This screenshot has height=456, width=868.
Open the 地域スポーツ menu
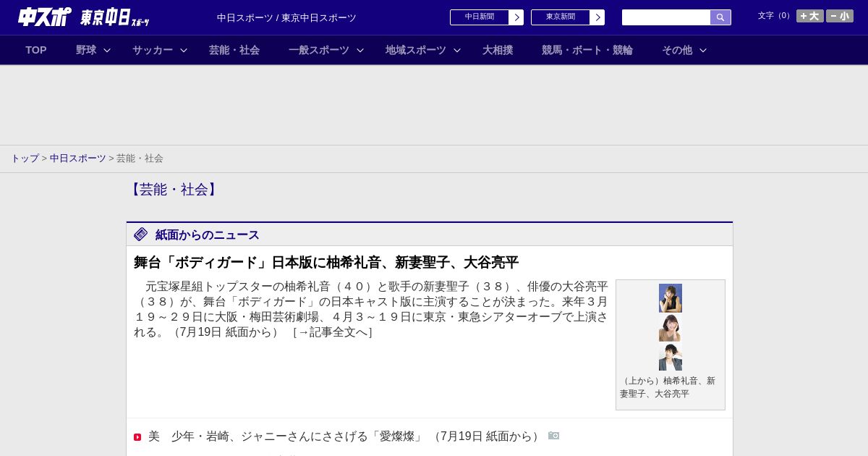coord(416,50)
